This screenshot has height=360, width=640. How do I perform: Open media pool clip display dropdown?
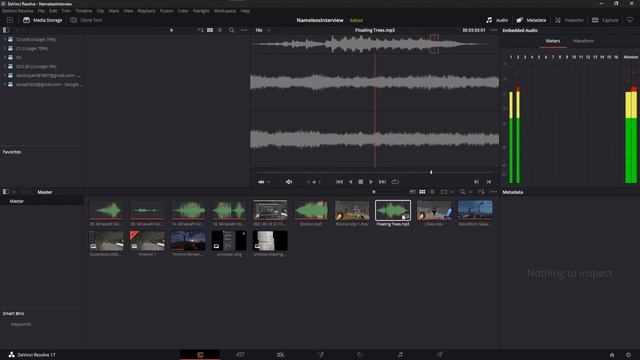447,192
